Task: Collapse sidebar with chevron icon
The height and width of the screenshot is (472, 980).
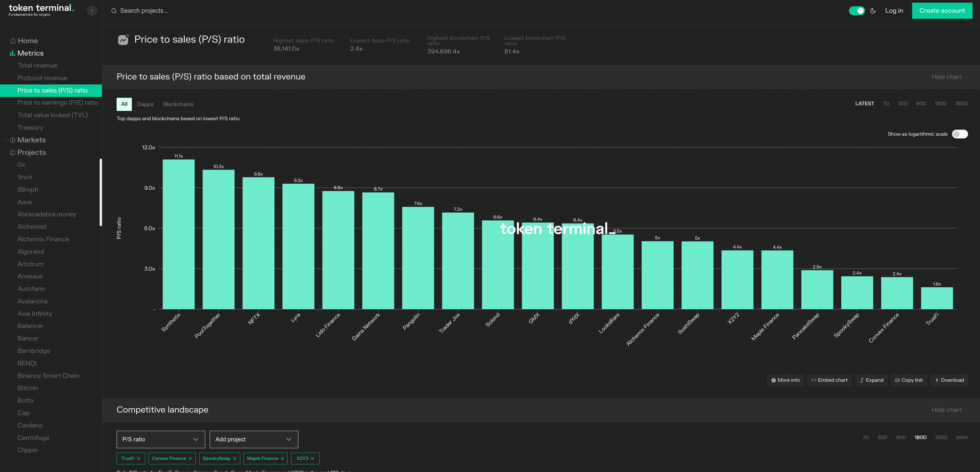Action: pos(92,11)
